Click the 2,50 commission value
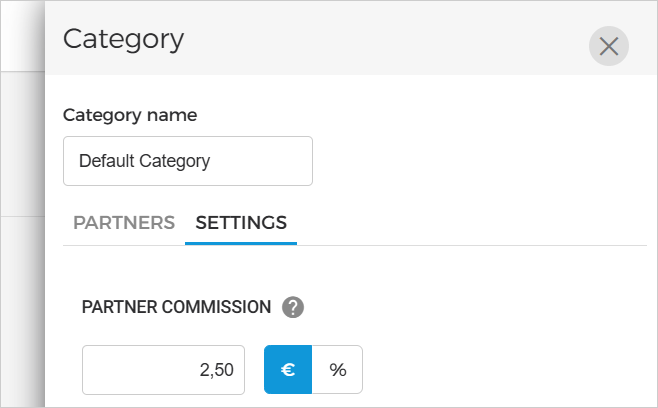 click(216, 370)
